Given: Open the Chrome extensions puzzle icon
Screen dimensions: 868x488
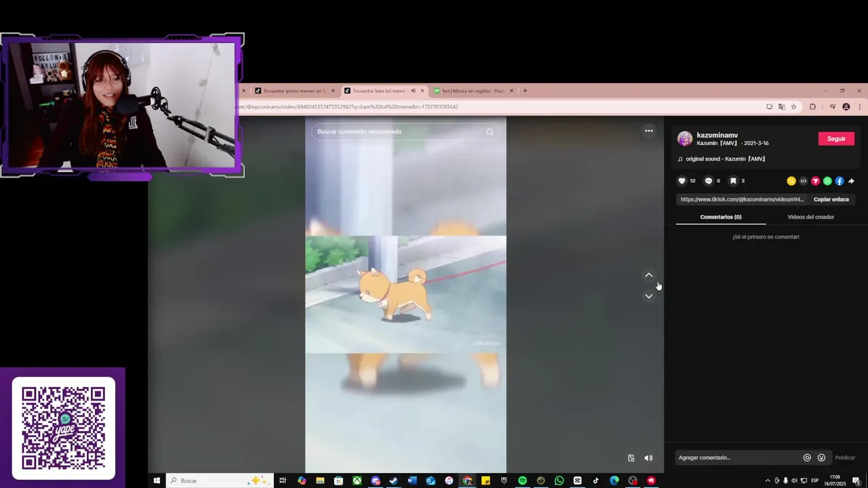Looking at the screenshot, I should tap(812, 106).
